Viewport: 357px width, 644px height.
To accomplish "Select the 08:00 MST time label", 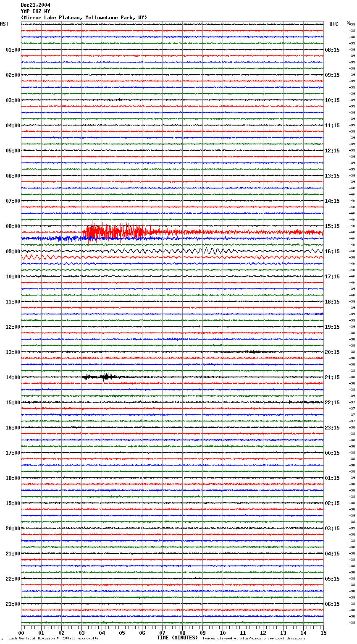I will click(13, 226).
